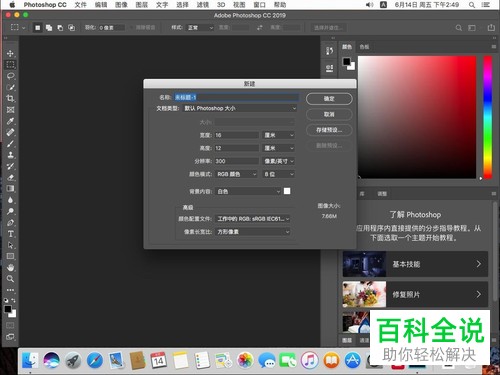This screenshot has width=500, height=375.
Task: Select the Eraser tool
Action: click(x=10, y=177)
